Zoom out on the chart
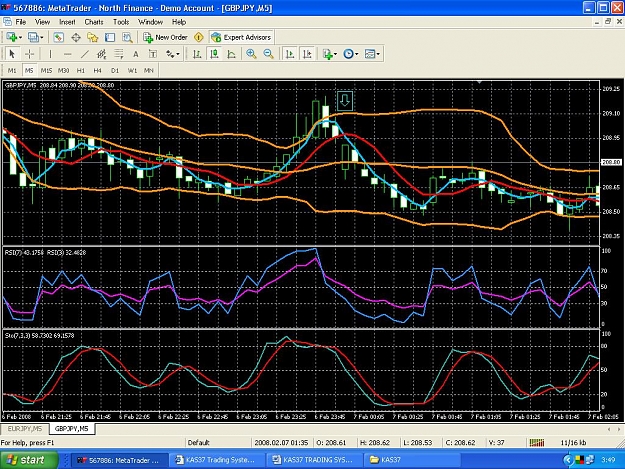Image resolution: width=625 pixels, height=469 pixels. pyautogui.click(x=269, y=54)
